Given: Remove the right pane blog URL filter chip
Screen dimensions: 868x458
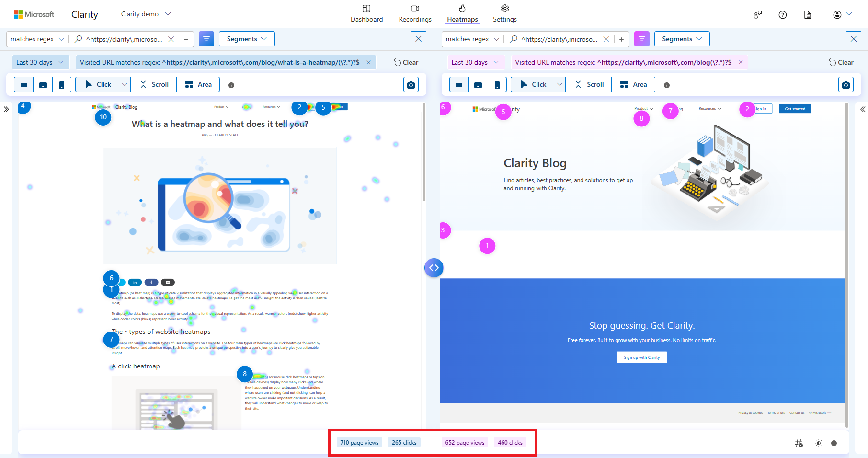Looking at the screenshot, I should click(x=741, y=62).
